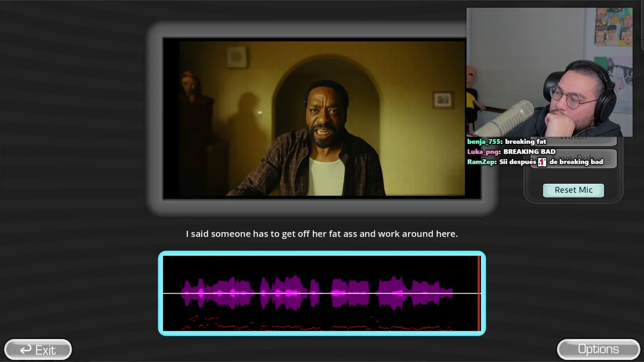
Task: Click the subtitle line starting "I said someone"
Action: [x=322, y=234]
